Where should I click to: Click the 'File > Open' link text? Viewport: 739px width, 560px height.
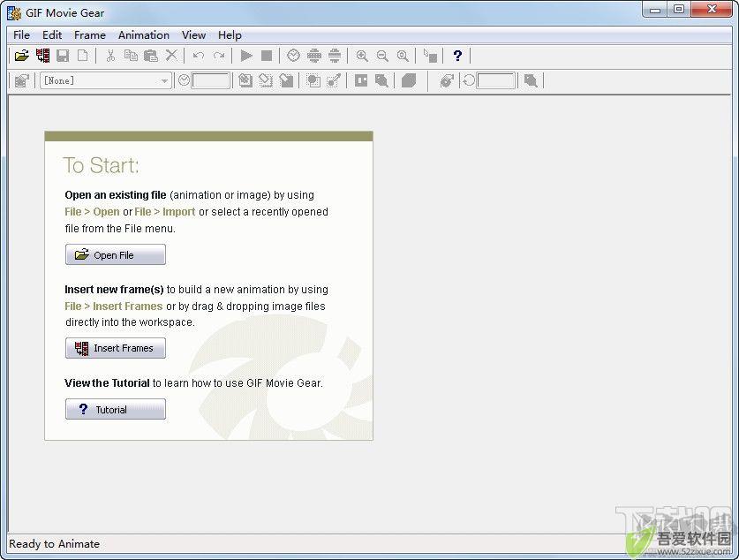tap(92, 212)
